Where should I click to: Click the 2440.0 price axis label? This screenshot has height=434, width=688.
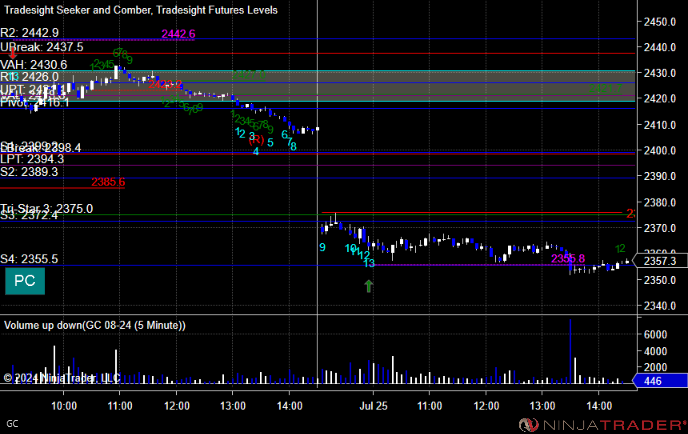[659, 47]
